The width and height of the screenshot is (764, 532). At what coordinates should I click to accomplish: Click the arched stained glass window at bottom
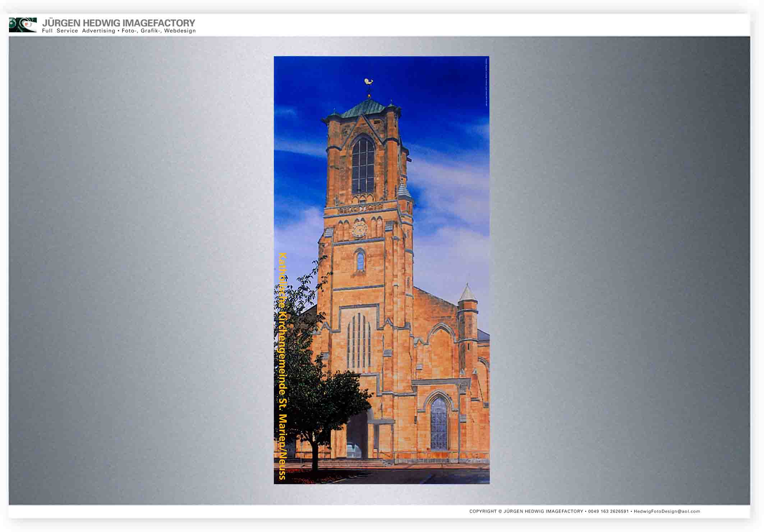tap(439, 424)
